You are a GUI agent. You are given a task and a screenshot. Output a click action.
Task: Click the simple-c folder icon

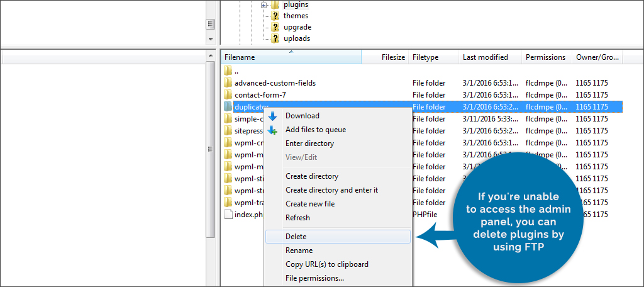228,119
